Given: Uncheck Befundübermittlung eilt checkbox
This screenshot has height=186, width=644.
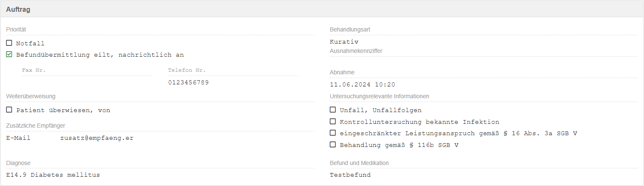Looking at the screenshot, I should coord(9,54).
